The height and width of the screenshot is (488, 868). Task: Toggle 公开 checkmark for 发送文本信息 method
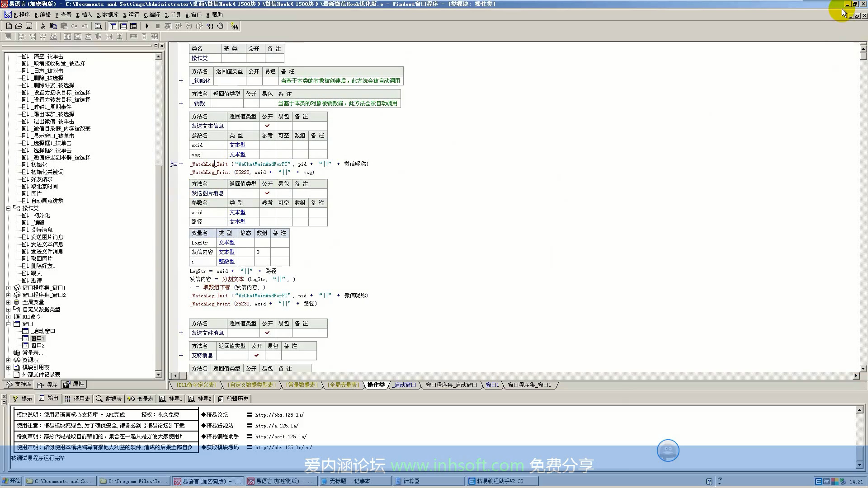pos(267,126)
